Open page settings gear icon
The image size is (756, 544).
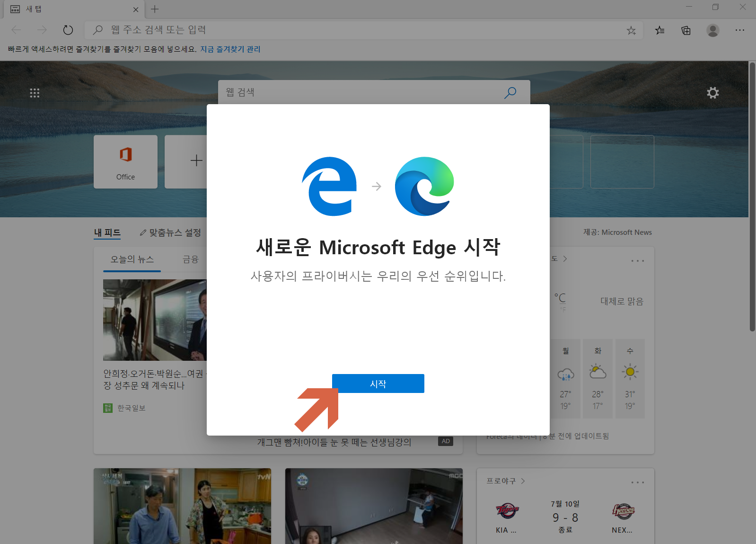[713, 93]
